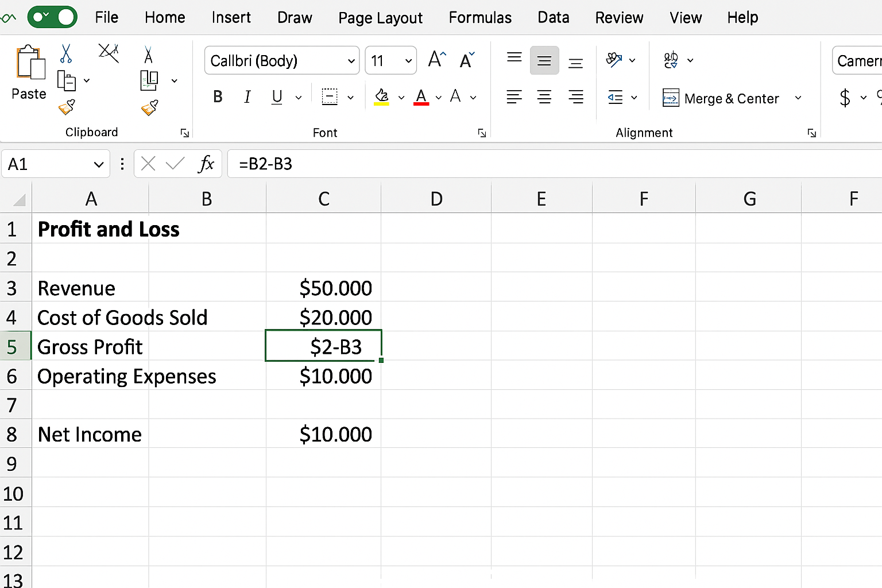Open the Name Box A1 dropdown
This screenshot has height=588, width=882.
tap(99, 165)
